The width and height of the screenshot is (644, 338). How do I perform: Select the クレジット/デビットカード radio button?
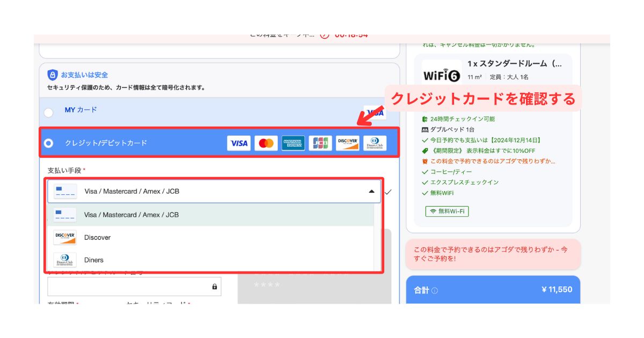point(49,143)
